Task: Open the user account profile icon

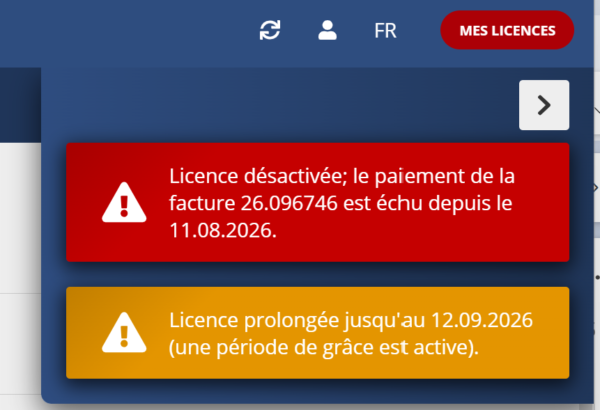Action: 327,30
